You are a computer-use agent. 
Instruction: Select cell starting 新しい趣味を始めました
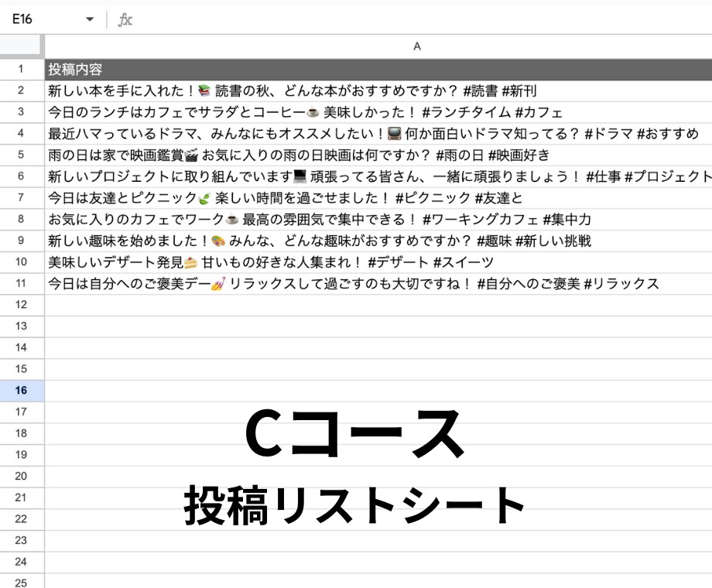coord(378,241)
